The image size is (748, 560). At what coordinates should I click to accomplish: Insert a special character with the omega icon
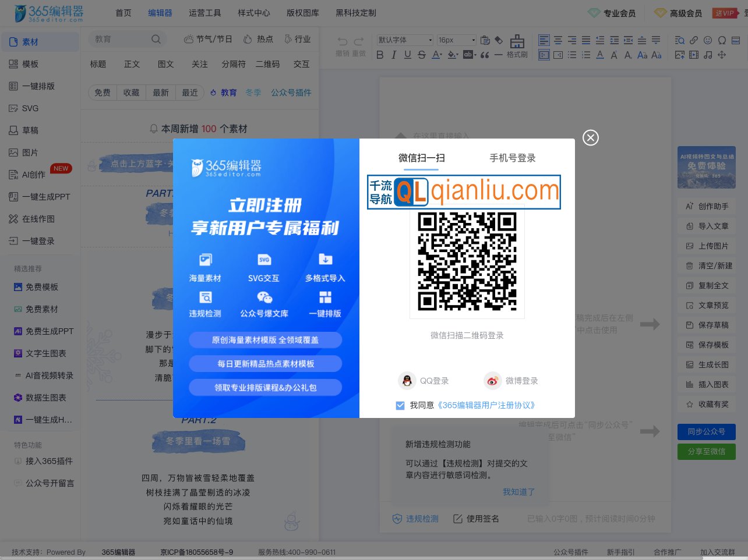(722, 40)
